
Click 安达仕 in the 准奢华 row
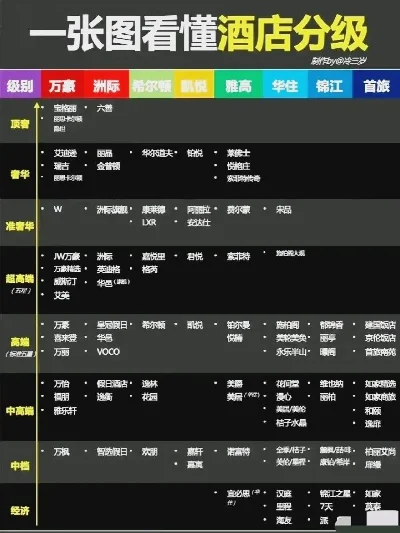(x=199, y=223)
